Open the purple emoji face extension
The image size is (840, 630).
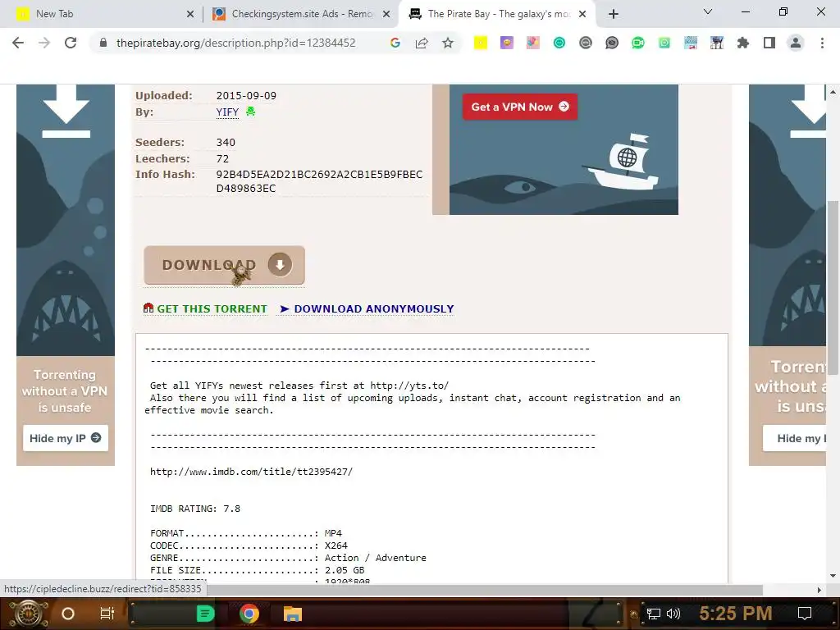(x=507, y=43)
